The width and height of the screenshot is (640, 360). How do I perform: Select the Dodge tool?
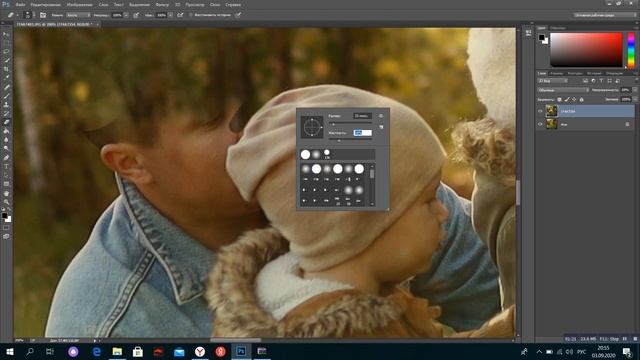pyautogui.click(x=6, y=149)
